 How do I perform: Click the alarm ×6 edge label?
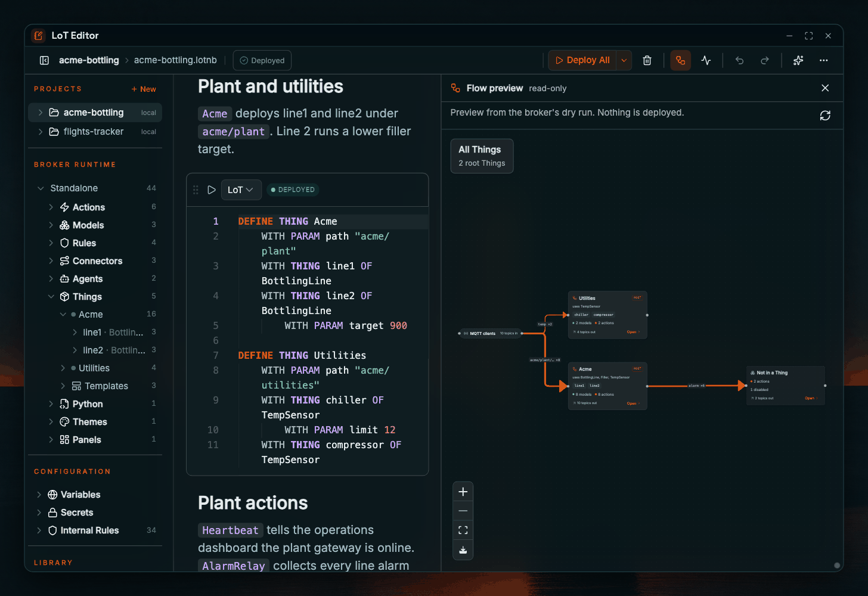696,386
